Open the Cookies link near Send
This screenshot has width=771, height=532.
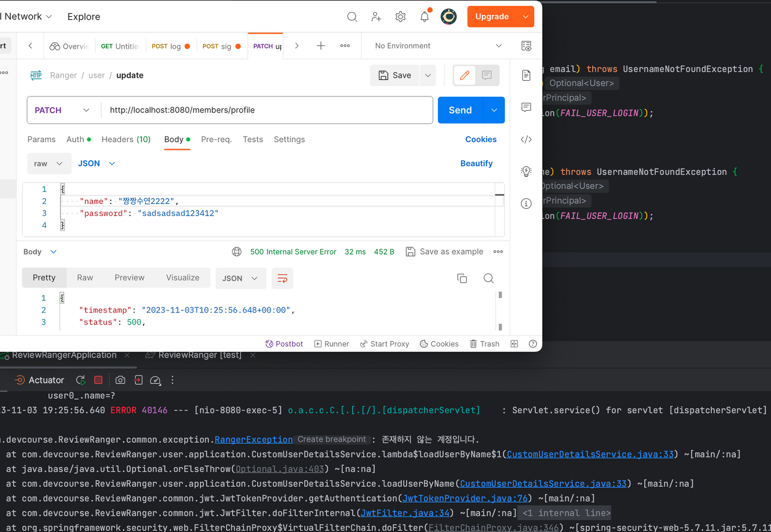(481, 139)
